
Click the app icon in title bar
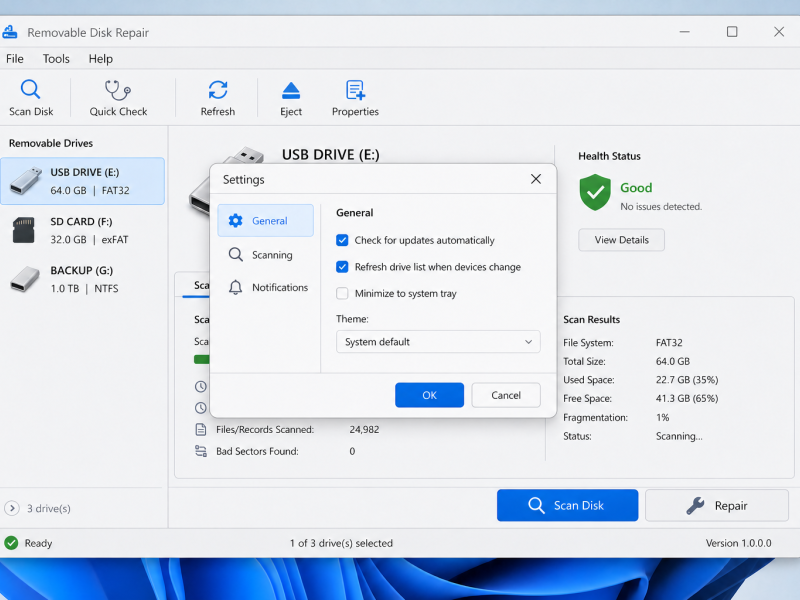pos(10,32)
